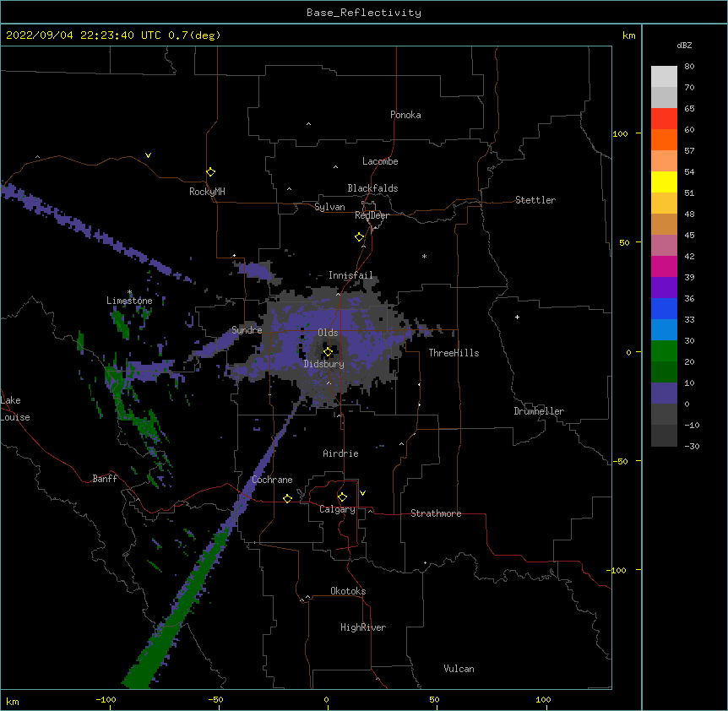Select the -100 tick on the vertical axis
This screenshot has height=711, width=728.
617,570
